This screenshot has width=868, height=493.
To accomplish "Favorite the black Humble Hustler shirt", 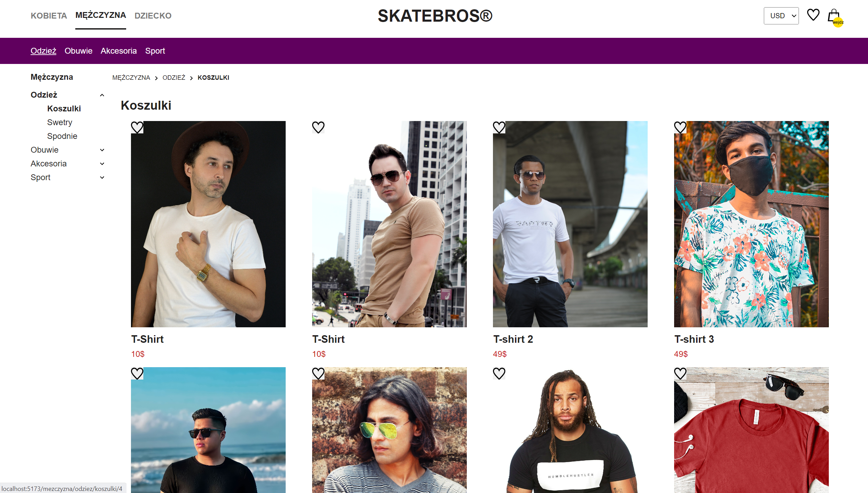I will click(x=499, y=373).
